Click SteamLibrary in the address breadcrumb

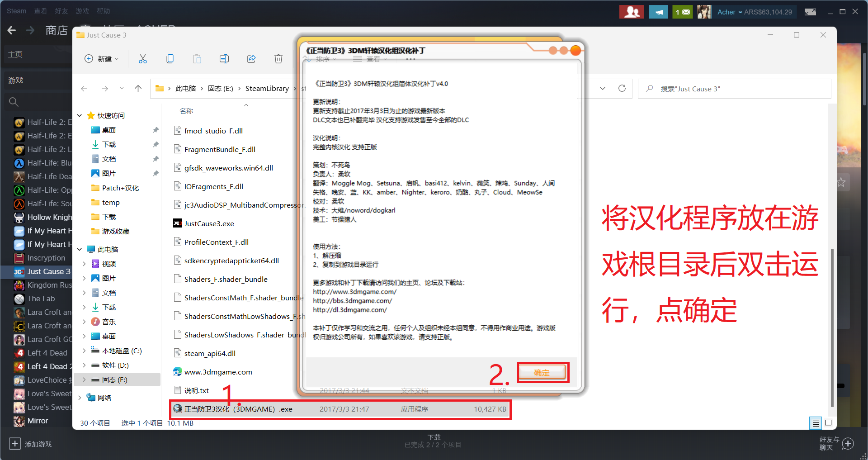pos(267,89)
